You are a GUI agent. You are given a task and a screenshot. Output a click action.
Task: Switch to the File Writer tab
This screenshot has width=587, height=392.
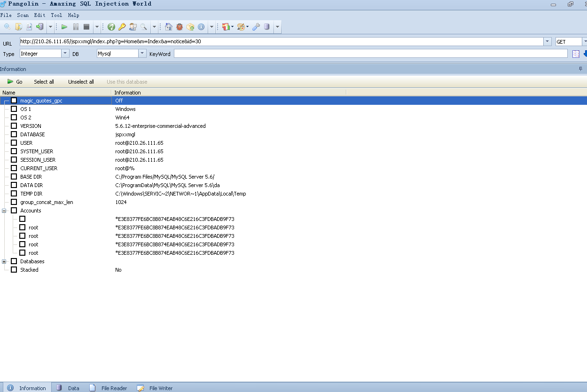click(x=155, y=388)
